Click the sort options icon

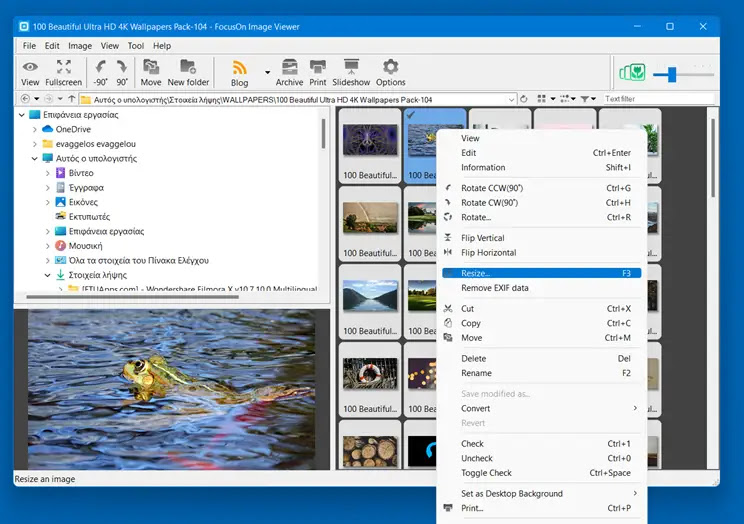click(x=565, y=99)
